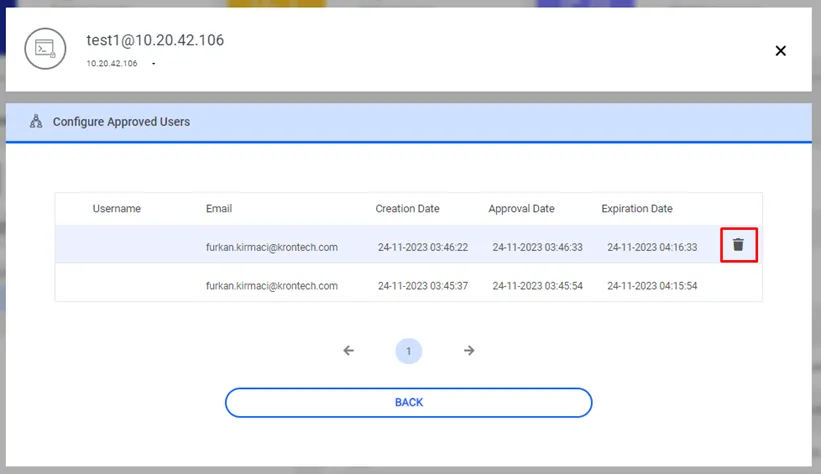The width and height of the screenshot is (821, 474).
Task: Click the Expiration Date column header
Action: pyautogui.click(x=637, y=208)
